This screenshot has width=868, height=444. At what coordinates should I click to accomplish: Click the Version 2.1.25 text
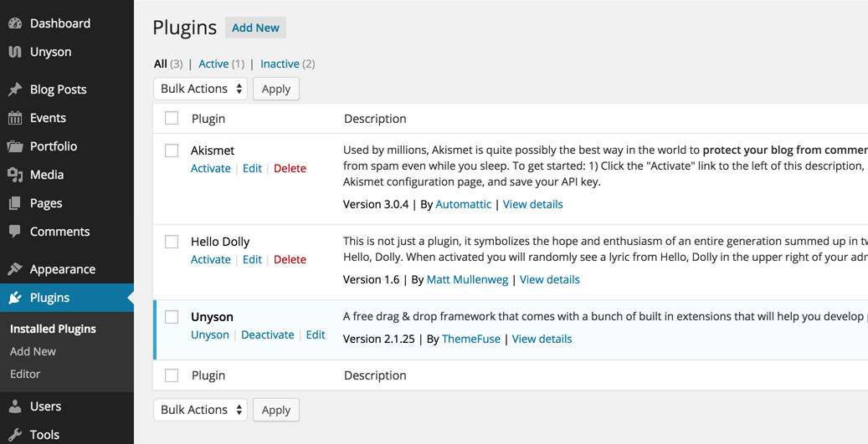coord(378,339)
